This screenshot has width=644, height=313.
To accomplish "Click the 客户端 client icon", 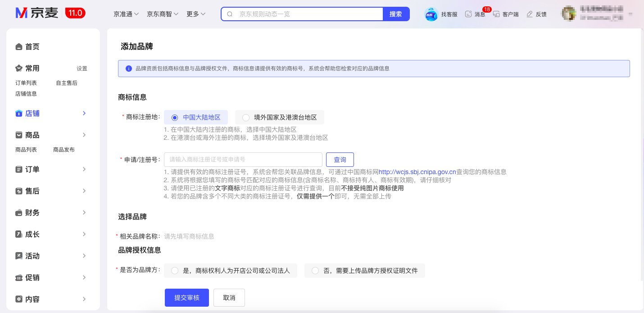I will [x=497, y=14].
